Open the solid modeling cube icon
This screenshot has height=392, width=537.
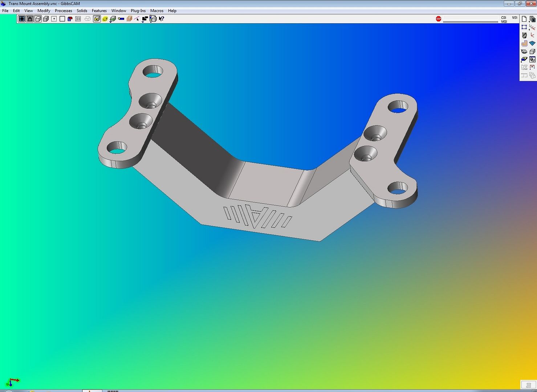[x=532, y=52]
